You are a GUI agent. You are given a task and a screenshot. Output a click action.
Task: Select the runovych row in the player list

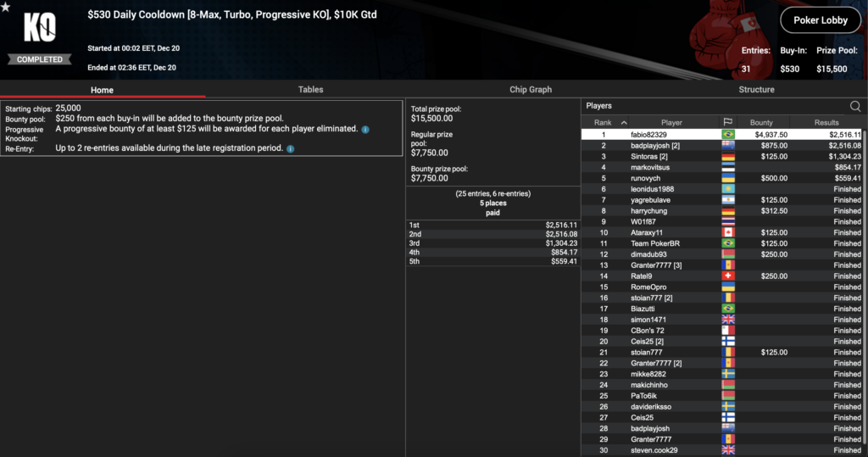click(721, 178)
